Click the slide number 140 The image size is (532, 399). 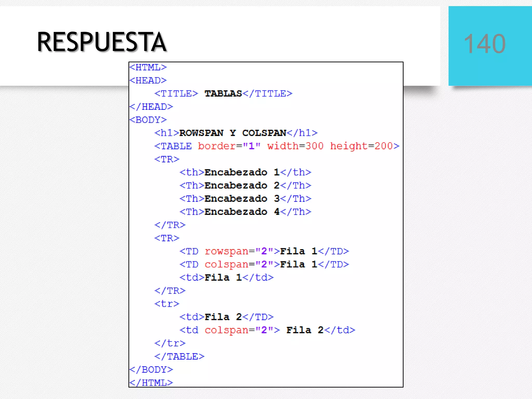pos(485,44)
